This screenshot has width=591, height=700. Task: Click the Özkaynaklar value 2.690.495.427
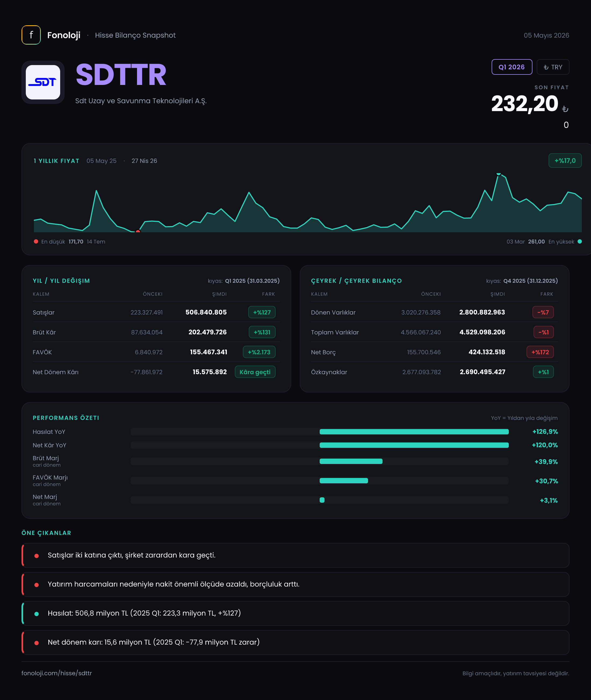tap(482, 372)
